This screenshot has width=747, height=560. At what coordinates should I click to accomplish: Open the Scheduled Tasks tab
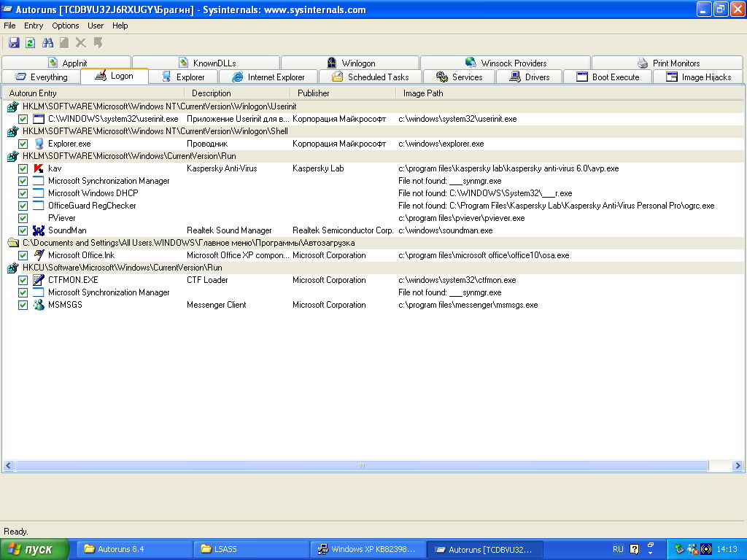pyautogui.click(x=370, y=77)
